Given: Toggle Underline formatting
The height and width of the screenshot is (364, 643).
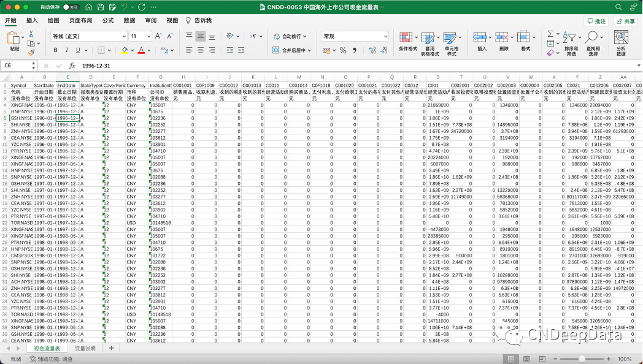Looking at the screenshot, I should click(x=78, y=50).
